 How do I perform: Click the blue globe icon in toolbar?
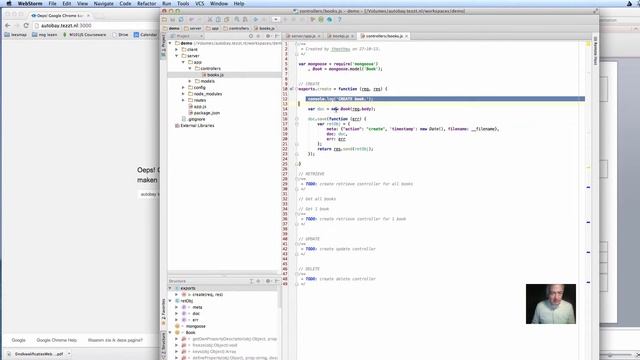click(329, 20)
